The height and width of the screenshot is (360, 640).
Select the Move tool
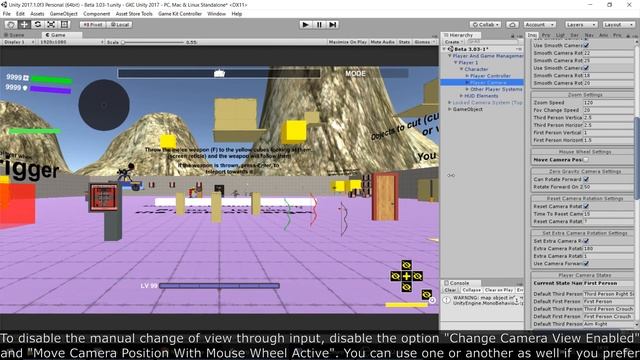click(24, 24)
